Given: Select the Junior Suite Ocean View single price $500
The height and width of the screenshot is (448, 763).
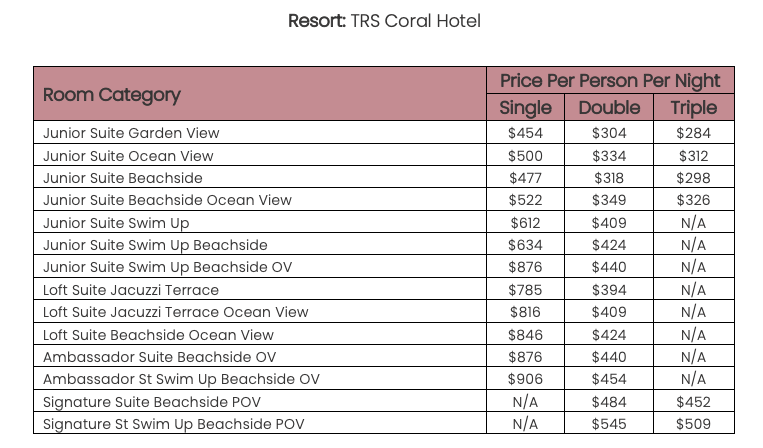Looking at the screenshot, I should click(x=525, y=156).
